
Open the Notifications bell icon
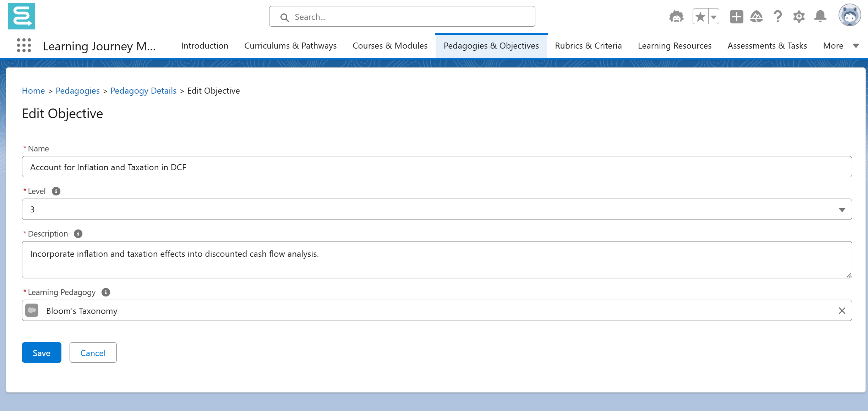820,17
